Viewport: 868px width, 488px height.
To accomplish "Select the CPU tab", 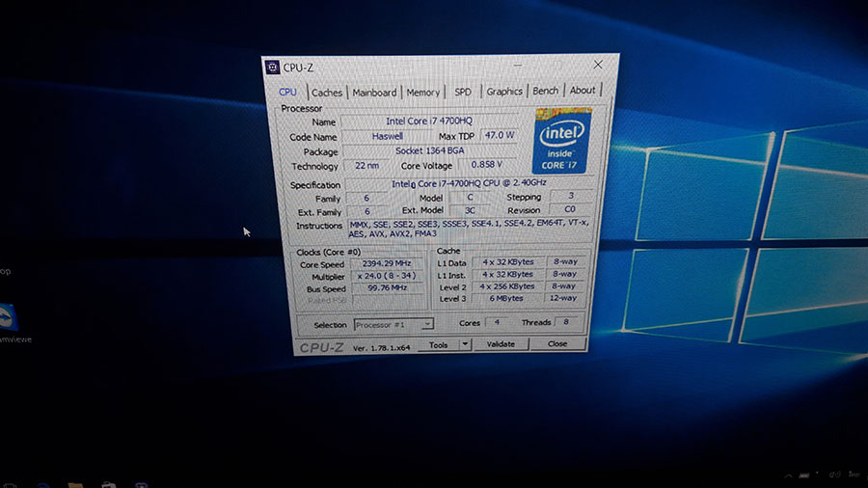I will [x=287, y=92].
